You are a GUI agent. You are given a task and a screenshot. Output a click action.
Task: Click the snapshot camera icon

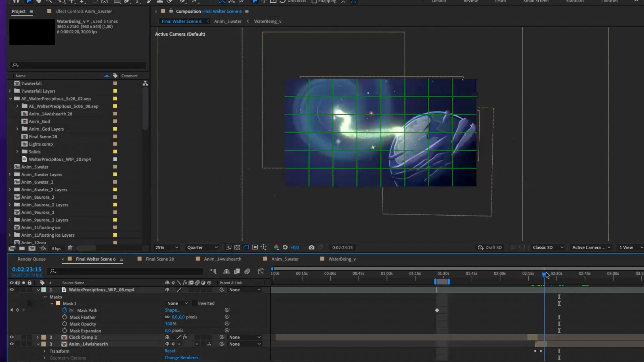pos(311,247)
